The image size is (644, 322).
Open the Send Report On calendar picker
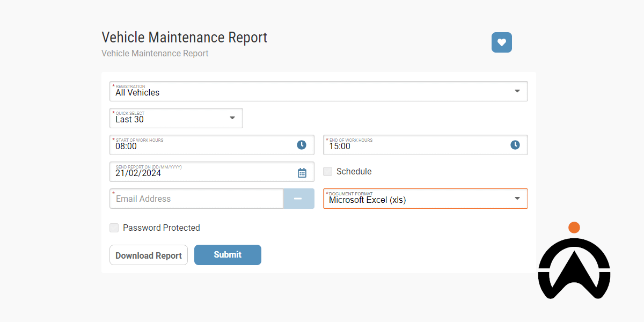point(302,172)
